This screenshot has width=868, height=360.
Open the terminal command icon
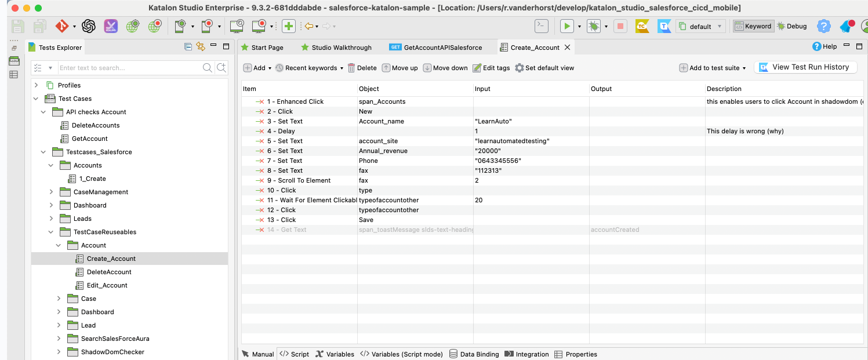click(x=541, y=26)
